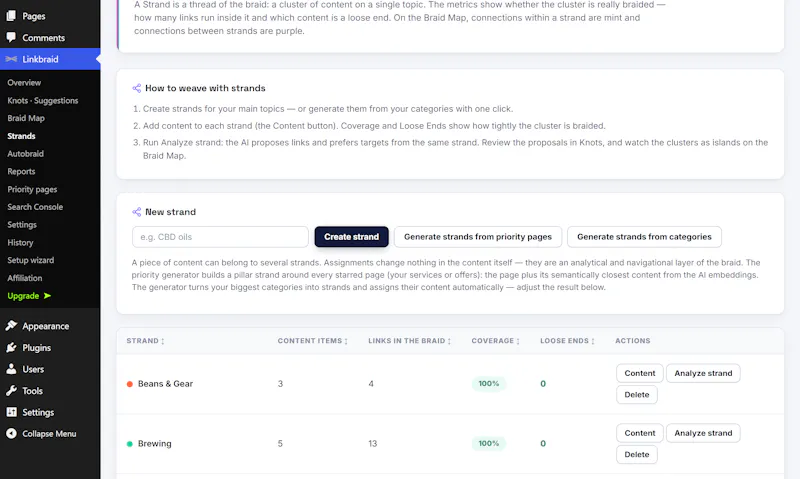Click the Comments speech bubble icon

pyautogui.click(x=11, y=37)
